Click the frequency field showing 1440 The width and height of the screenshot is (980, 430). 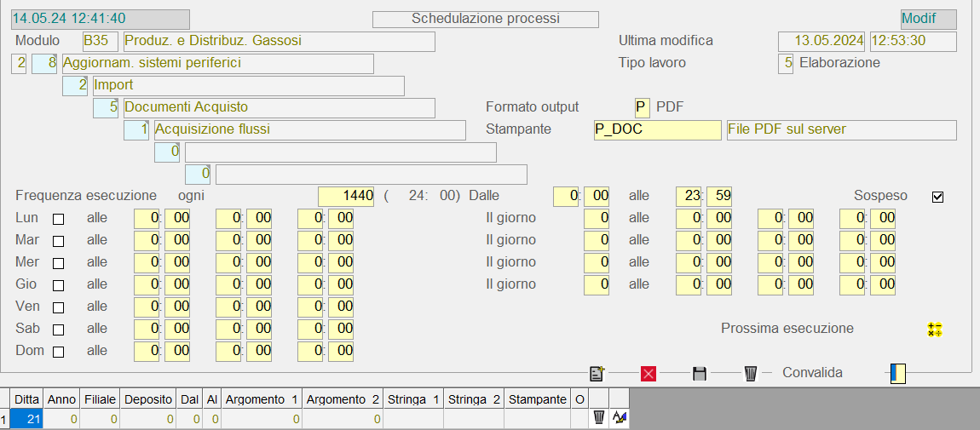(x=346, y=196)
